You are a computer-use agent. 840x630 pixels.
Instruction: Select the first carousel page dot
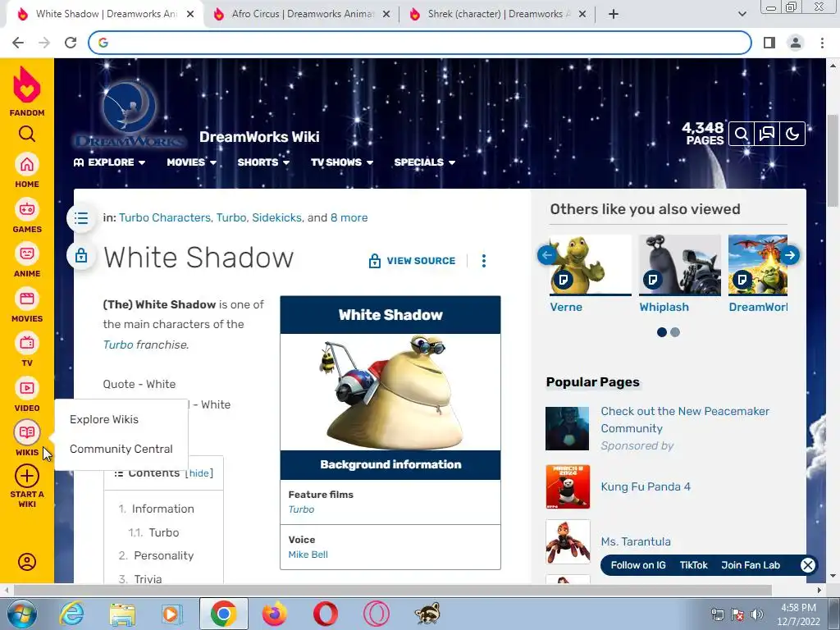662,332
